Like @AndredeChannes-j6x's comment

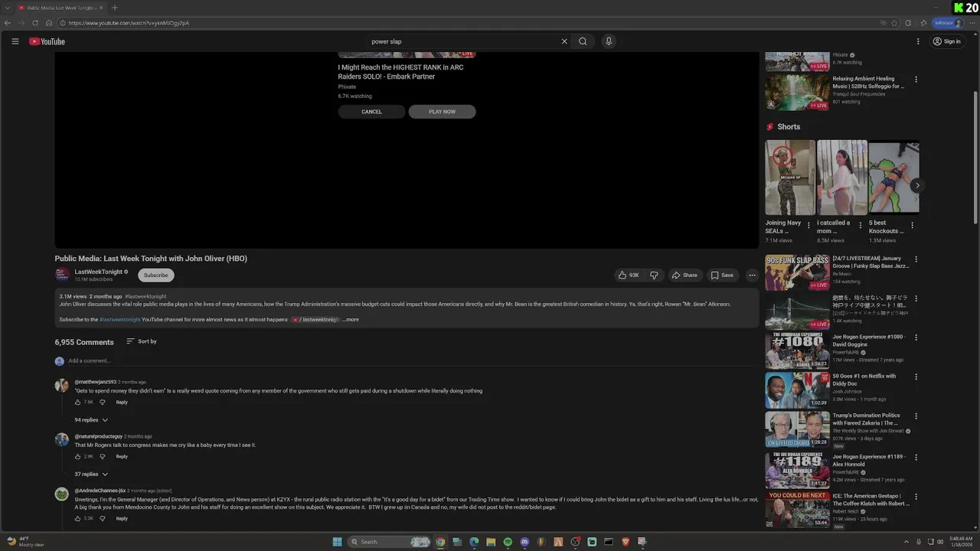(x=78, y=518)
